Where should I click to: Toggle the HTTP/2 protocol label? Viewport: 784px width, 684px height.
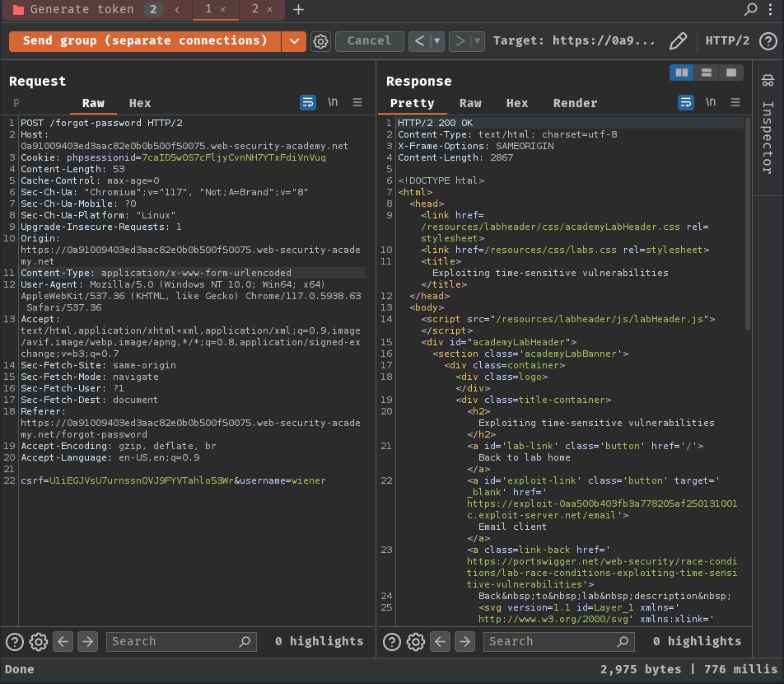(727, 41)
